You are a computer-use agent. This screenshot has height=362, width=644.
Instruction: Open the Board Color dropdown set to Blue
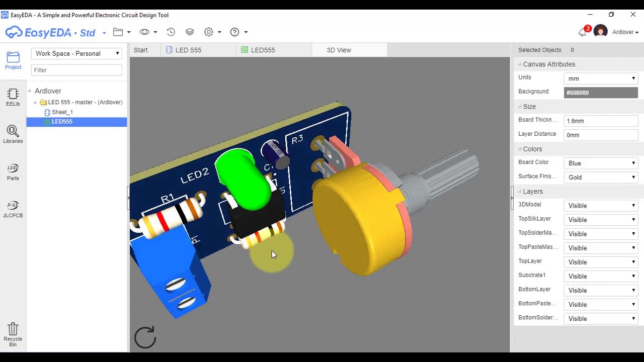pos(601,163)
